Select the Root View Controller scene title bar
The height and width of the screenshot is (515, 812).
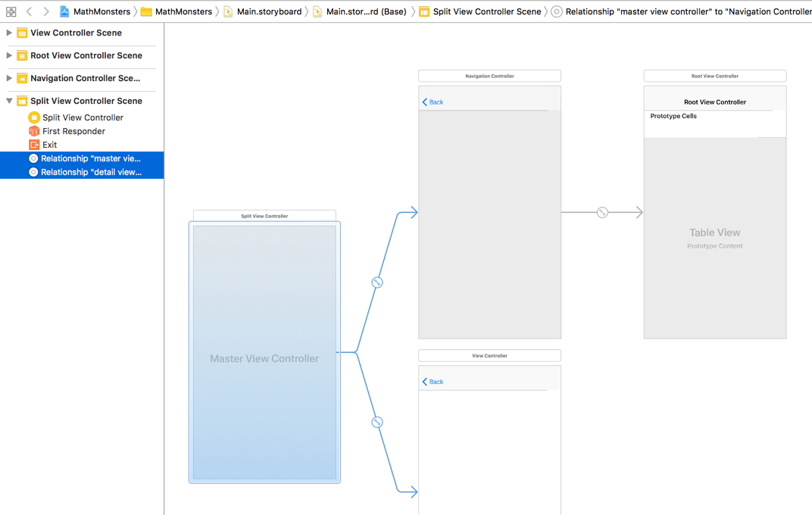715,76
